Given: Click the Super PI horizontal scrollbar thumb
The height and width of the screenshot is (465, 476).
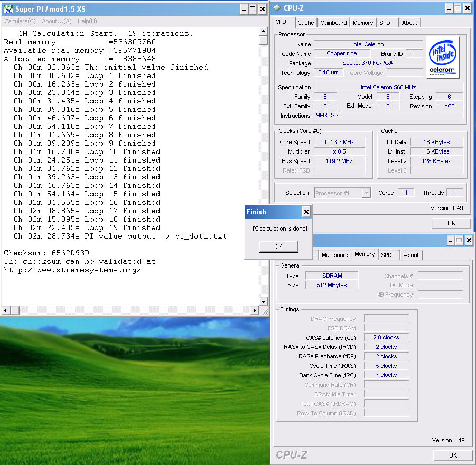Looking at the screenshot, I should [15, 310].
